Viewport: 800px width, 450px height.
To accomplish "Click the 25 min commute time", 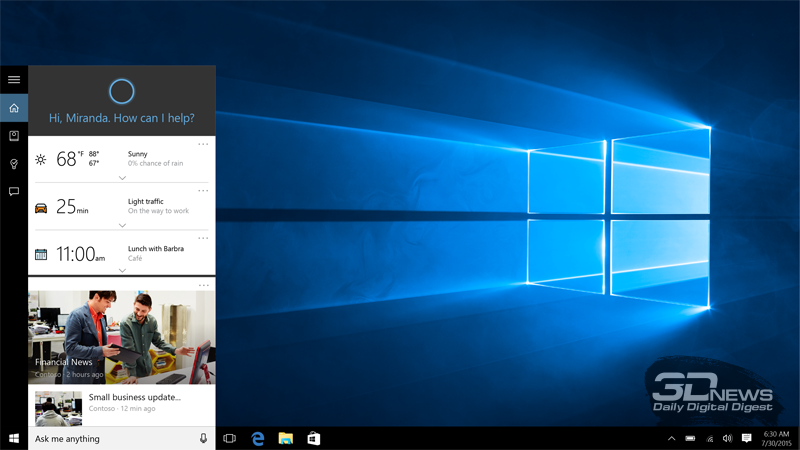I will coord(72,206).
